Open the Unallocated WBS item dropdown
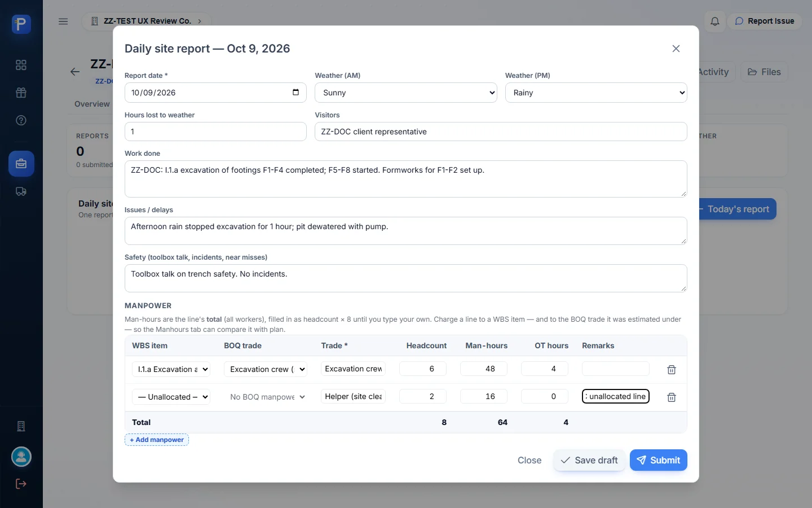Image resolution: width=812 pixels, height=508 pixels. 171,397
